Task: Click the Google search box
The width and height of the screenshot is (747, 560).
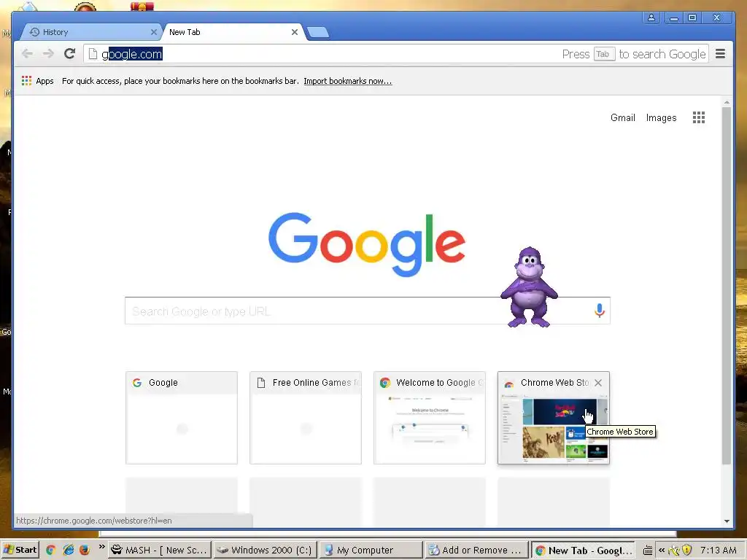Action: (368, 311)
